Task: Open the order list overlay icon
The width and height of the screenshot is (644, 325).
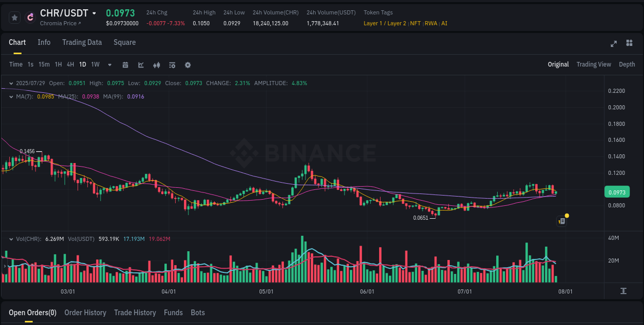Action: [x=172, y=64]
